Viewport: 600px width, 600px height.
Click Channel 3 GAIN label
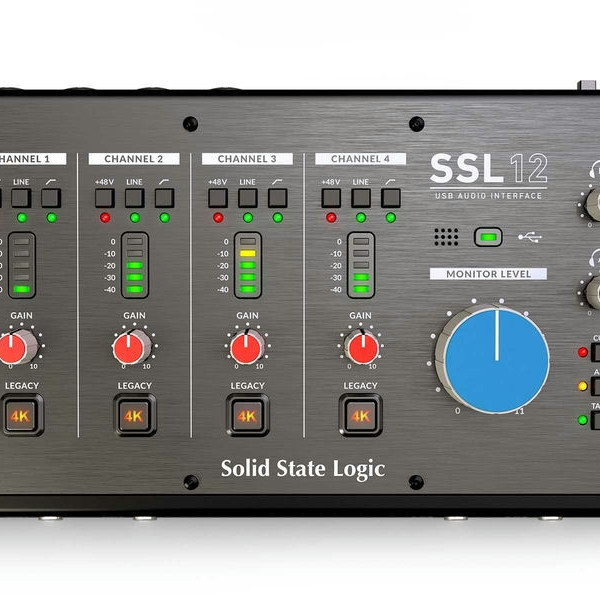click(x=247, y=316)
